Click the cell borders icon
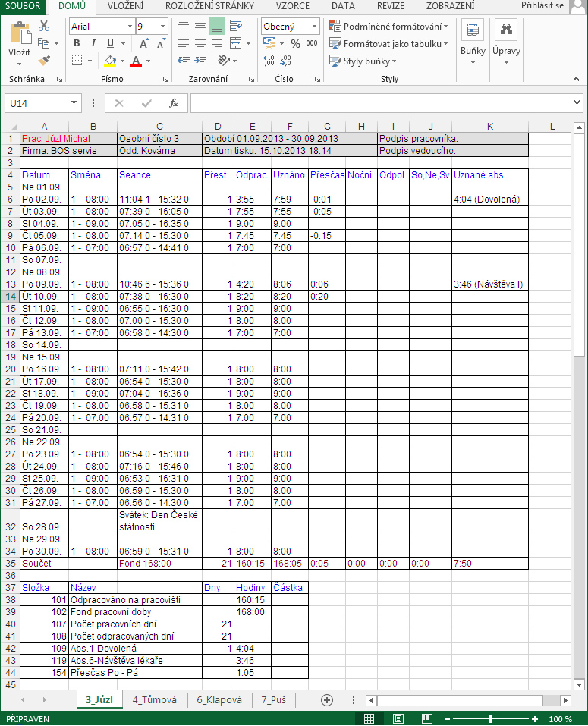 coord(77,60)
